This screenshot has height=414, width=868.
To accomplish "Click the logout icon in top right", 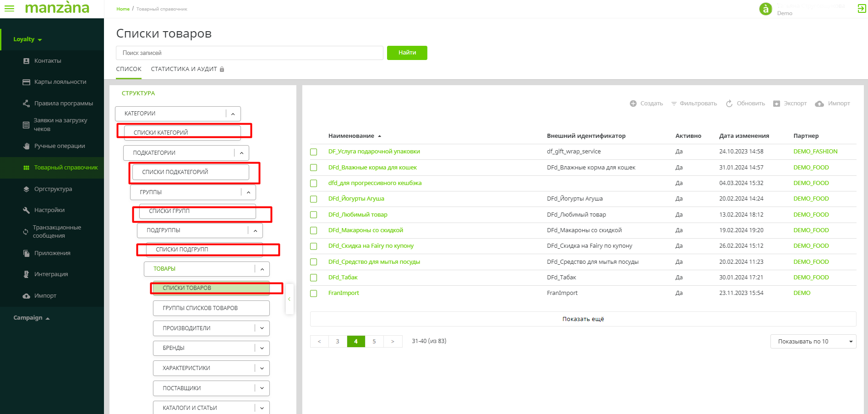I will (862, 9).
